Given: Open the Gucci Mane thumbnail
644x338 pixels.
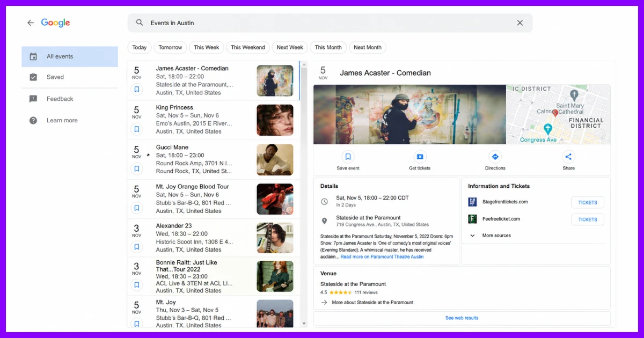Looking at the screenshot, I should tap(275, 159).
